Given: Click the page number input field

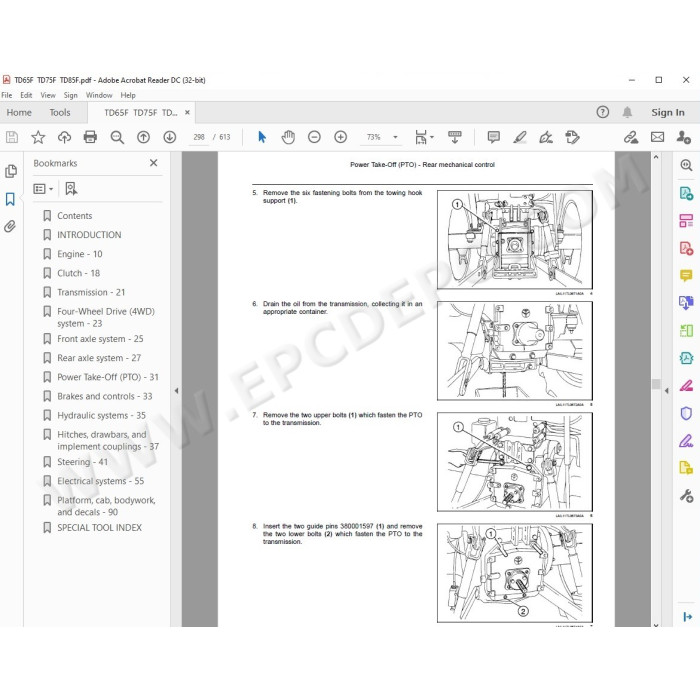Looking at the screenshot, I should 199,137.
